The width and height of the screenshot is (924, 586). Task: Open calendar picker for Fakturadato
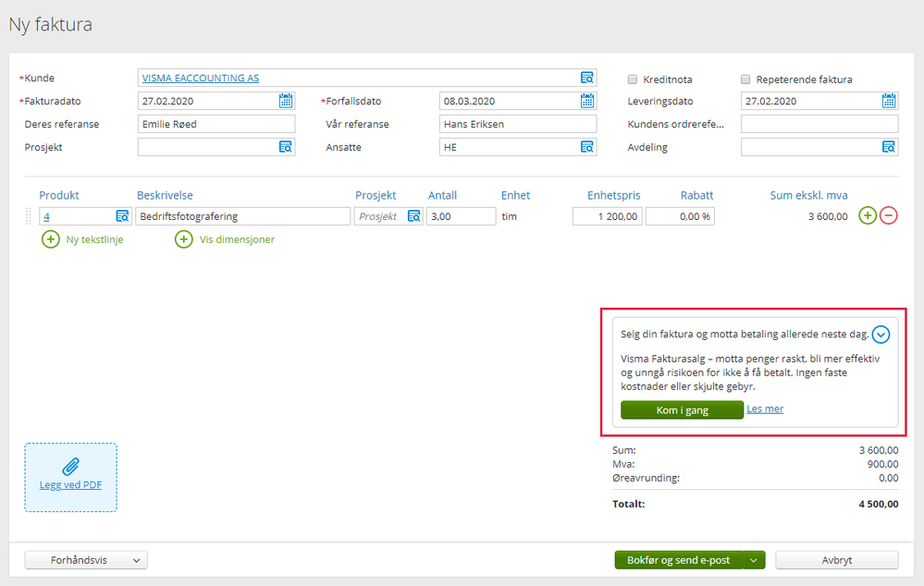[x=286, y=101]
